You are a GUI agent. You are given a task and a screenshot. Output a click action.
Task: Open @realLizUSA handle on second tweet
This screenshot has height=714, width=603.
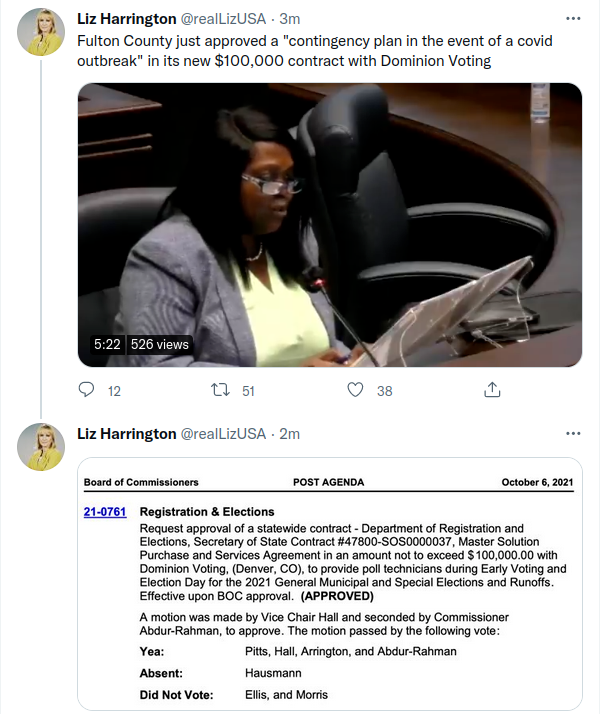(223, 434)
